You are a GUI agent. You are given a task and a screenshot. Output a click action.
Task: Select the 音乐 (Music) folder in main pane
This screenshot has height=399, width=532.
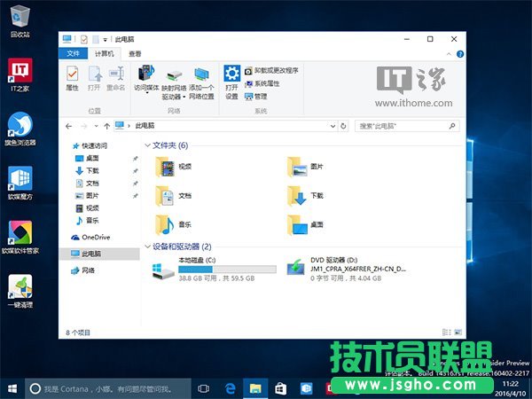(x=174, y=224)
